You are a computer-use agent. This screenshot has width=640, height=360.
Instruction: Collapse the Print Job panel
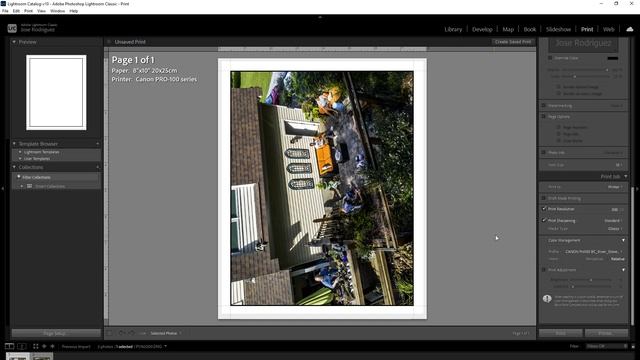tap(625, 176)
